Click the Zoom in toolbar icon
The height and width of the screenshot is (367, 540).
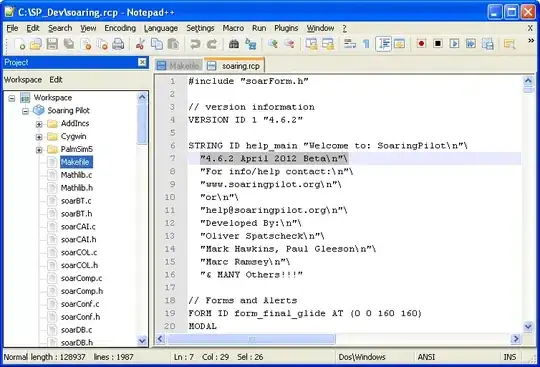coord(273,44)
